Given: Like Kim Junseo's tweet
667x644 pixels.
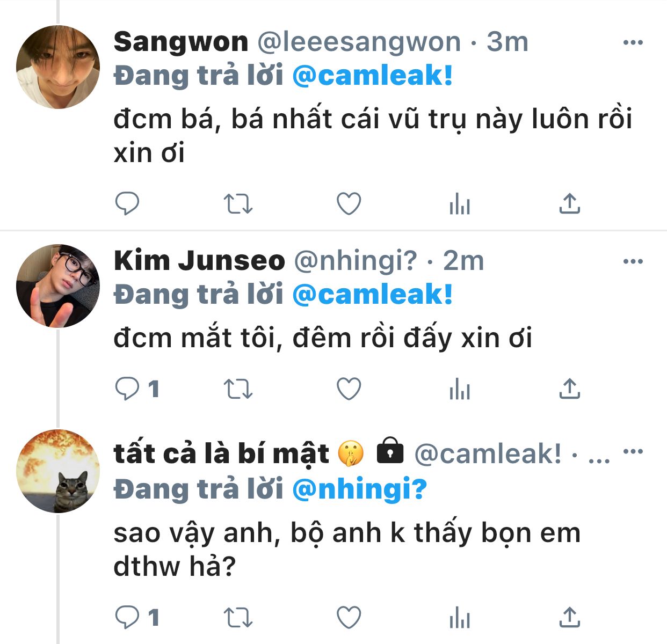Looking at the screenshot, I should [x=349, y=389].
